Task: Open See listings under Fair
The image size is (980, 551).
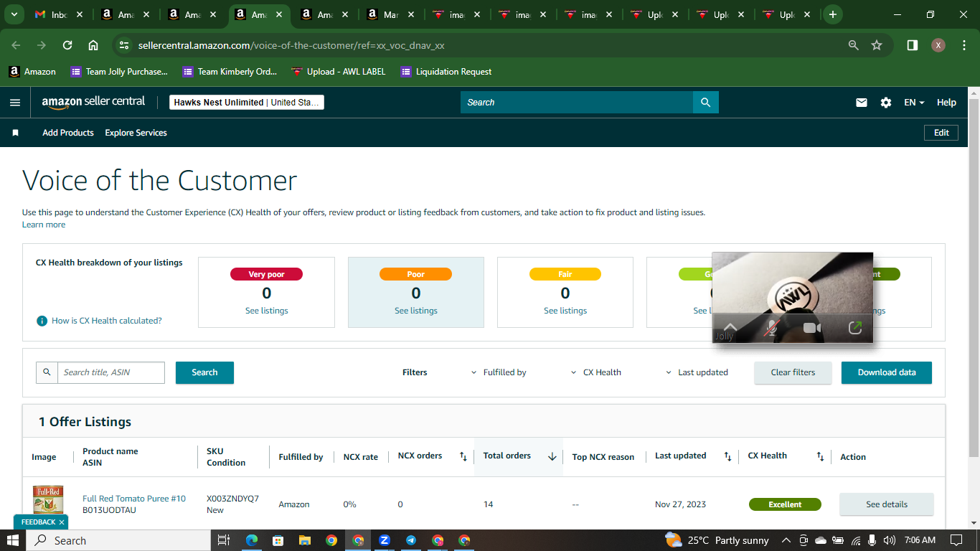Action: [565, 311]
